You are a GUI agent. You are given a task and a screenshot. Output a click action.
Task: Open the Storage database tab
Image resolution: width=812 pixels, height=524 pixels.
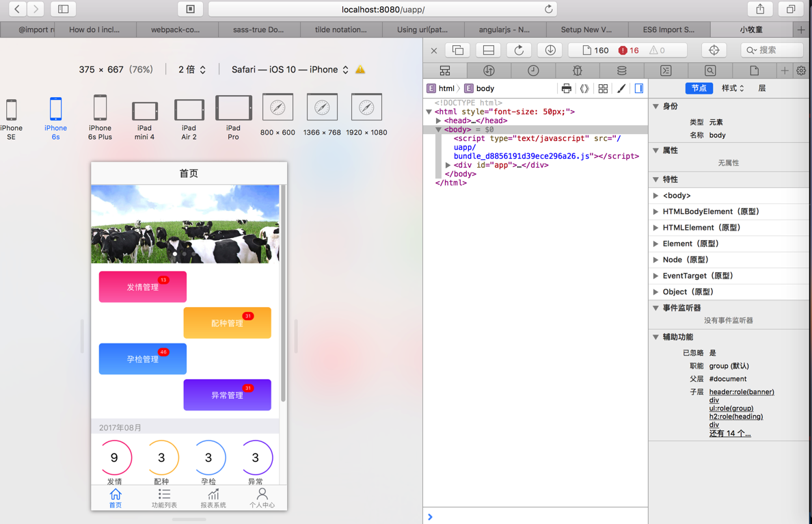(621, 70)
